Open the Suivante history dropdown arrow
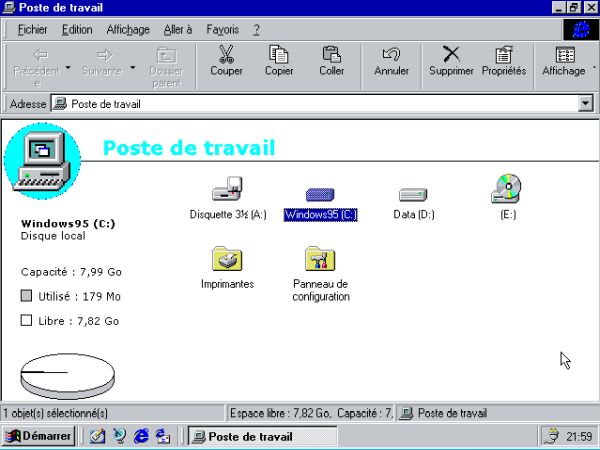600x450 pixels. point(133,68)
